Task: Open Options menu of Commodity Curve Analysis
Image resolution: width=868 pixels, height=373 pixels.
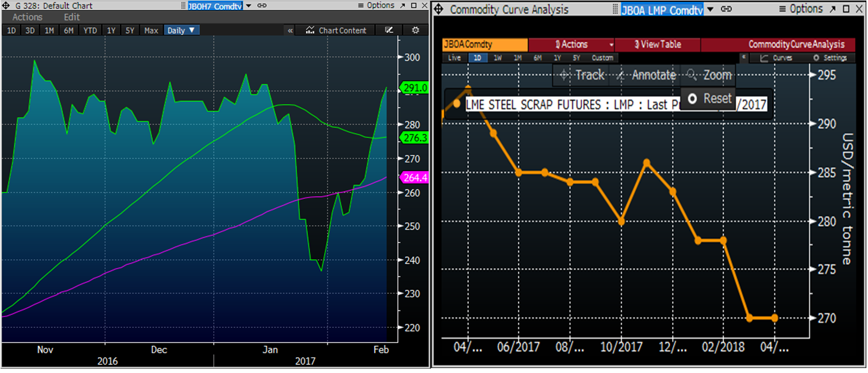Action: coord(801,9)
